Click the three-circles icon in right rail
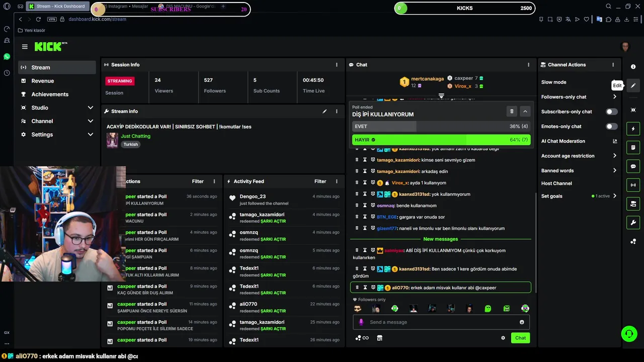The width and height of the screenshot is (644, 362). (633, 241)
